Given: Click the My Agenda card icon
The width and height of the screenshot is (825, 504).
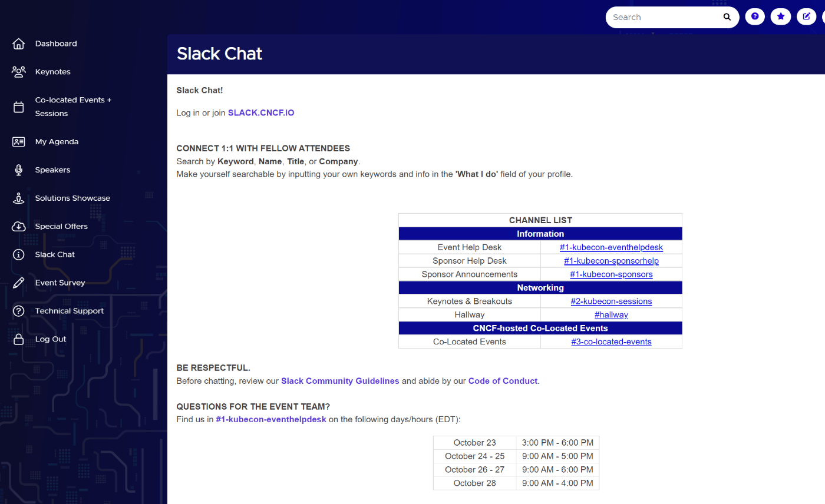Looking at the screenshot, I should (x=19, y=142).
